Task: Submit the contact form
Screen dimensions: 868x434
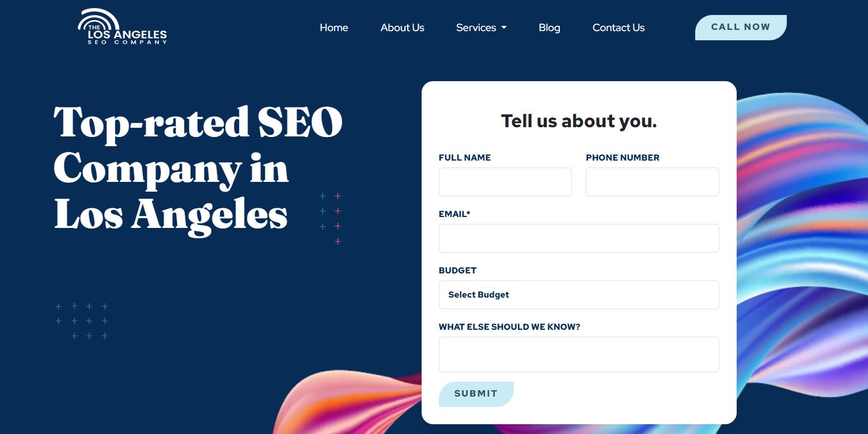Action: tap(476, 394)
